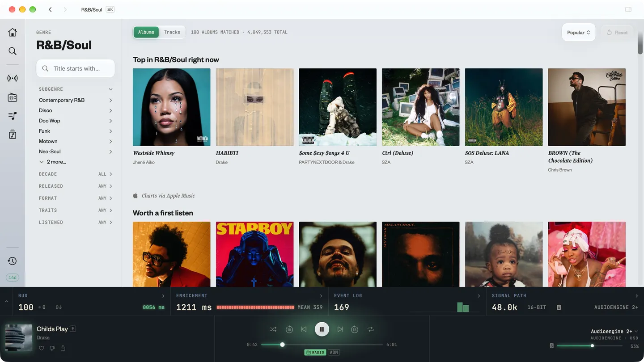Image resolution: width=644 pixels, height=362 pixels.
Task: Select the Disco subgenre
Action: click(x=76, y=110)
